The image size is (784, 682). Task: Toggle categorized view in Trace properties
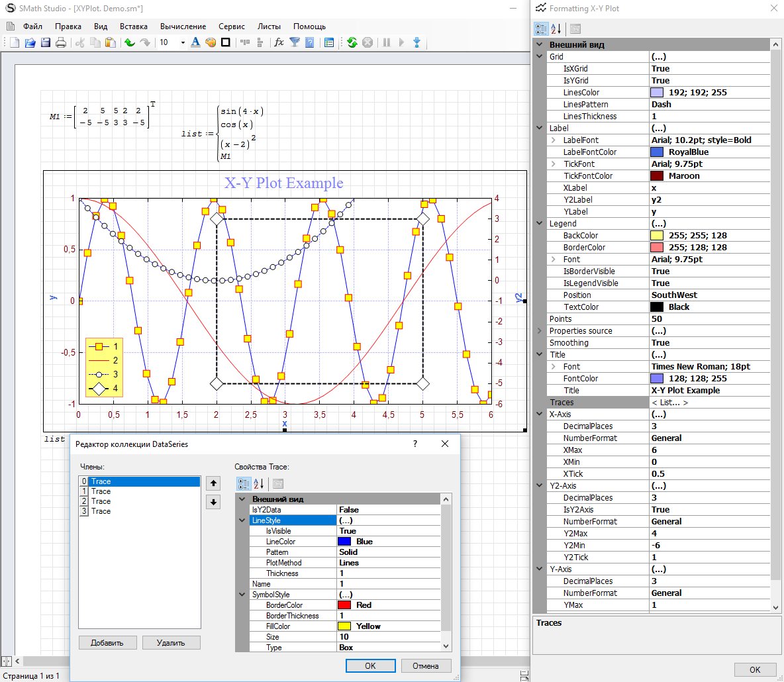pos(243,484)
